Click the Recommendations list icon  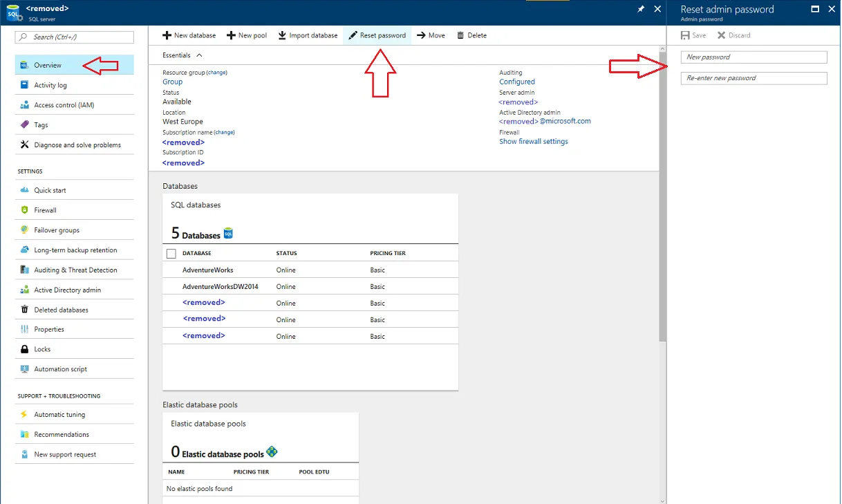tap(25, 435)
